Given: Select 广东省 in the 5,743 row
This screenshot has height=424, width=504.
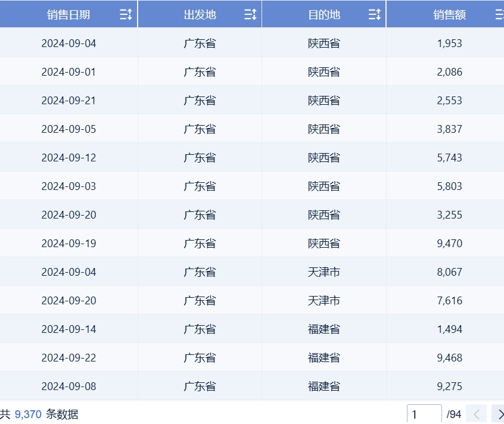Looking at the screenshot, I should click(200, 158).
